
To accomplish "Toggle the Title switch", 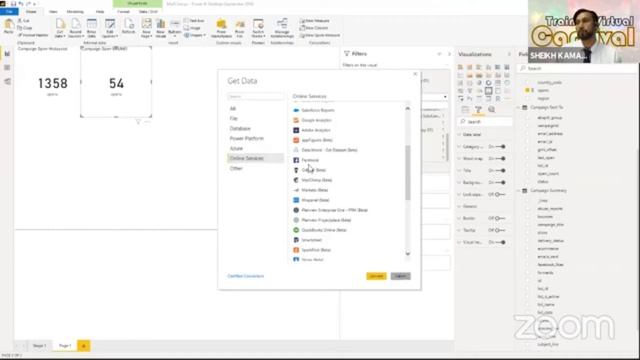I will click(x=500, y=171).
